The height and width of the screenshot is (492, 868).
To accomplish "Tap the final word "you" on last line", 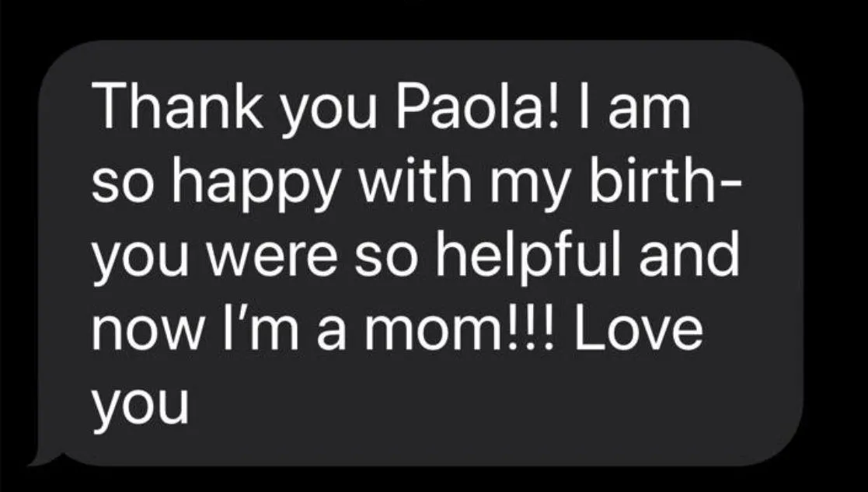I will tap(141, 407).
